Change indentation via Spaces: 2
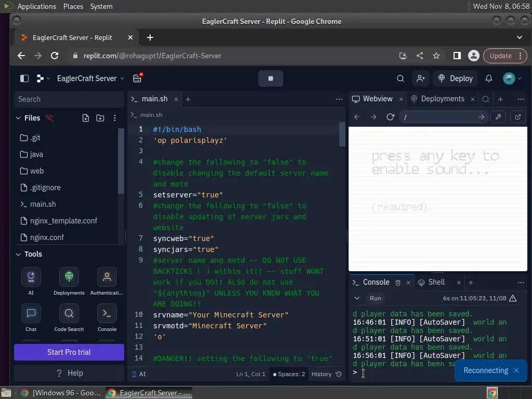Viewport: 532px width, 399px height. tap(289, 374)
